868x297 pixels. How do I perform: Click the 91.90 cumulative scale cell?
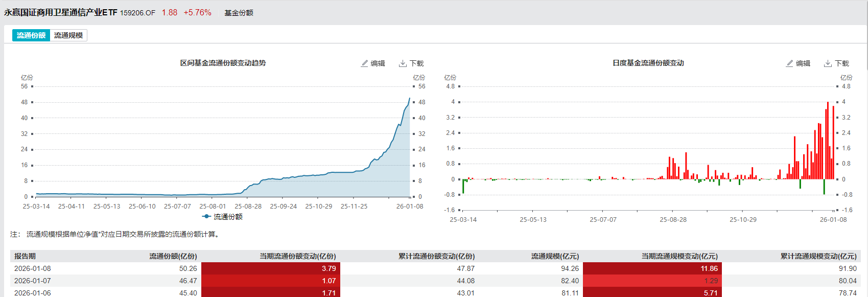pos(848,268)
